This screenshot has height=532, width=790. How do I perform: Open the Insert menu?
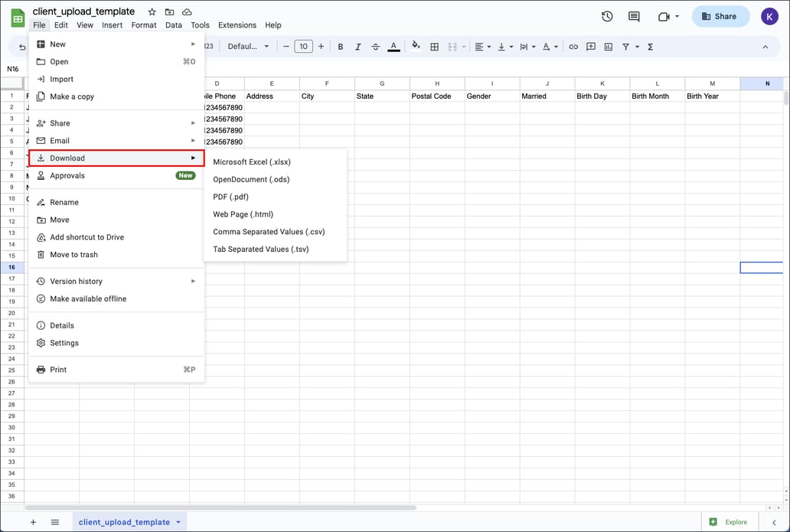[x=112, y=24]
